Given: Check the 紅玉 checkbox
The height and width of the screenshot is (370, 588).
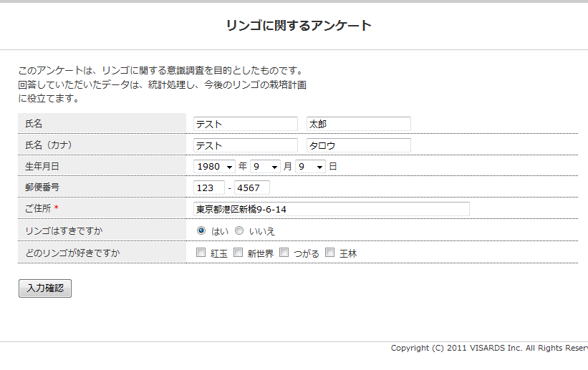Looking at the screenshot, I should tap(201, 253).
